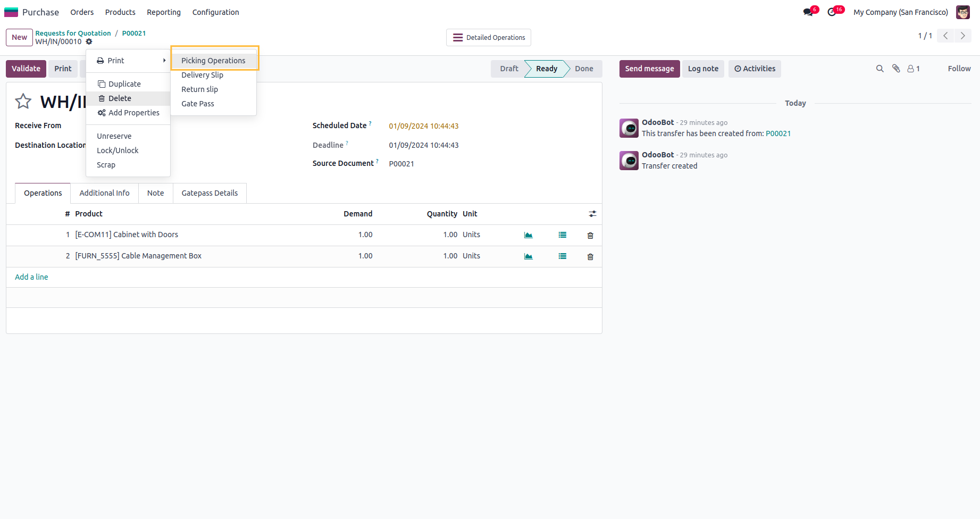Open detailed operations list icon for Cable Management Box
The height and width of the screenshot is (519, 980).
click(562, 256)
